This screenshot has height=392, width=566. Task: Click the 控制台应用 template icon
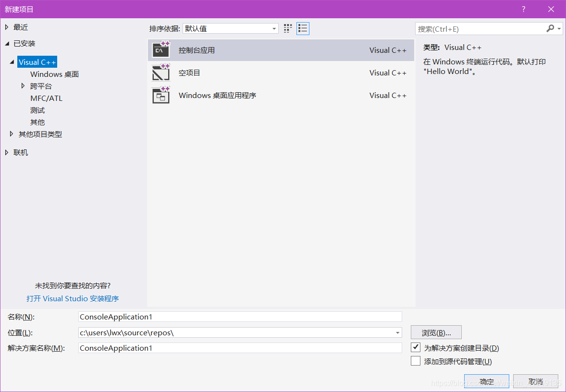click(x=160, y=50)
